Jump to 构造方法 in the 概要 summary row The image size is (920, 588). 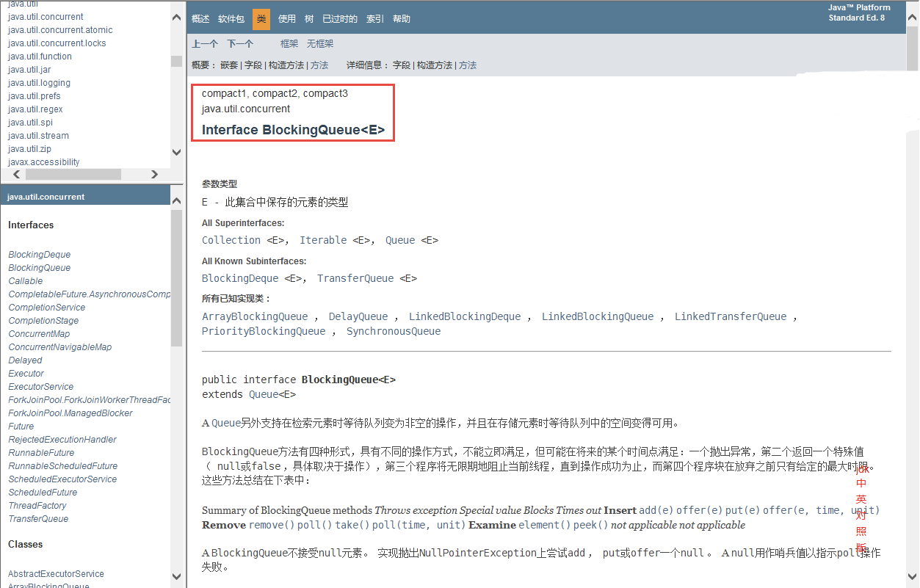[x=286, y=65]
